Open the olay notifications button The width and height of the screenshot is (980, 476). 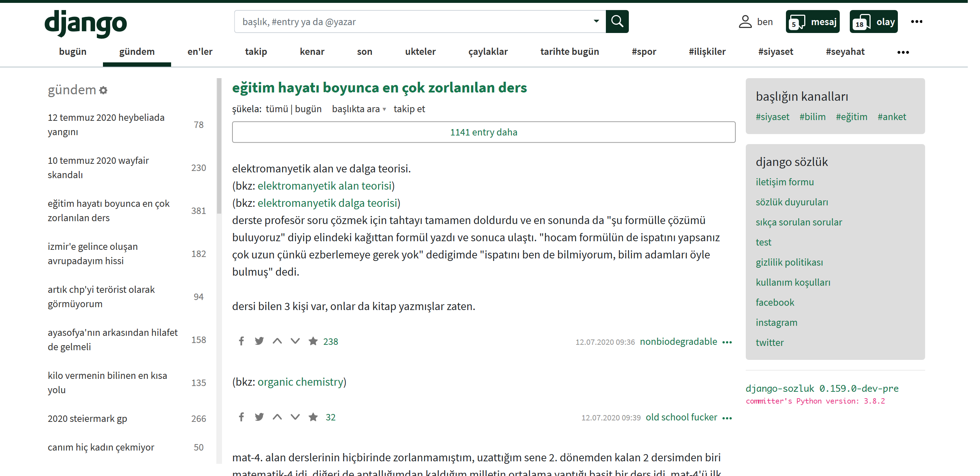873,22
